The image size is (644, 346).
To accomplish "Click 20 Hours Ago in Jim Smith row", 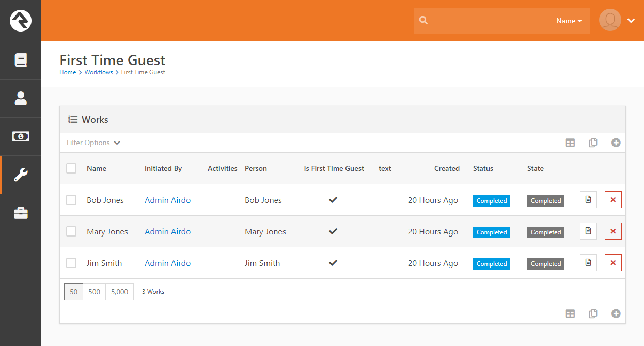I will pos(433,263).
